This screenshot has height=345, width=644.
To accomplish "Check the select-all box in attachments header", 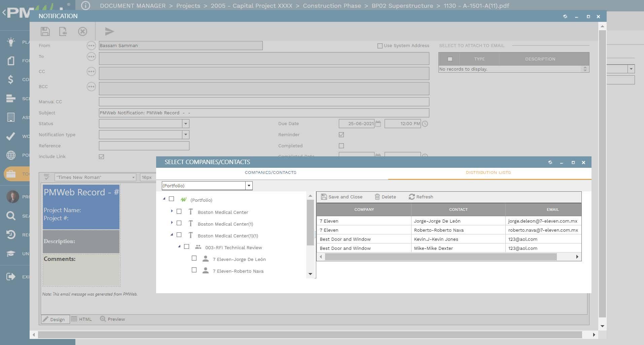I will (x=450, y=59).
